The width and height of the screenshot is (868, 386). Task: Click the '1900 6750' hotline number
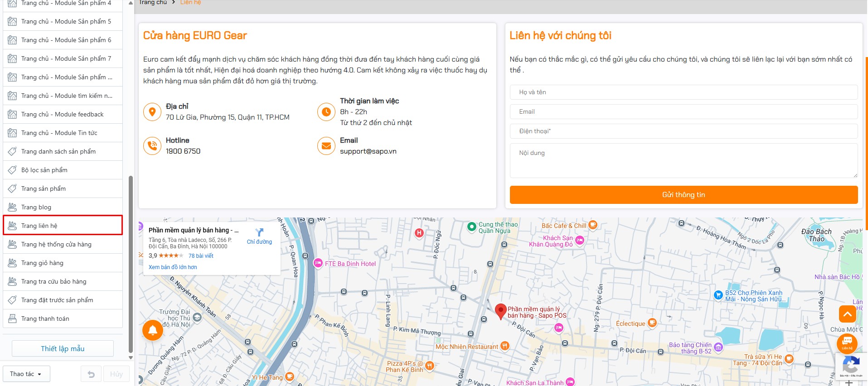pyautogui.click(x=183, y=151)
